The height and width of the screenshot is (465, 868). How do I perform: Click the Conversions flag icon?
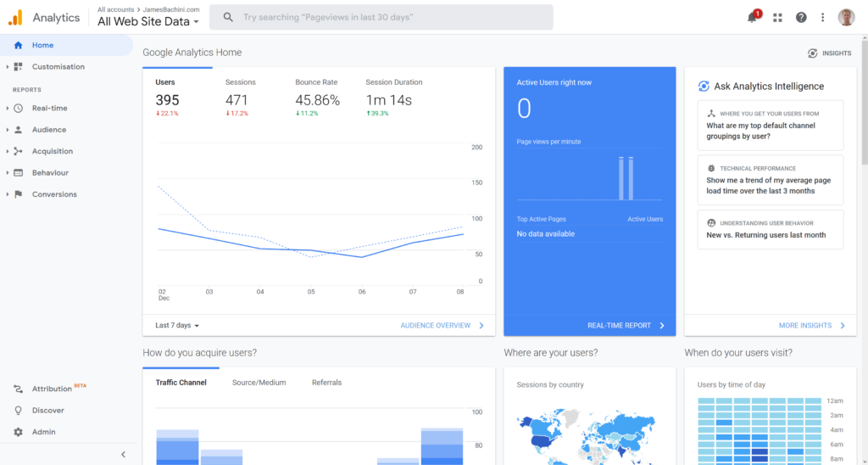(x=19, y=194)
